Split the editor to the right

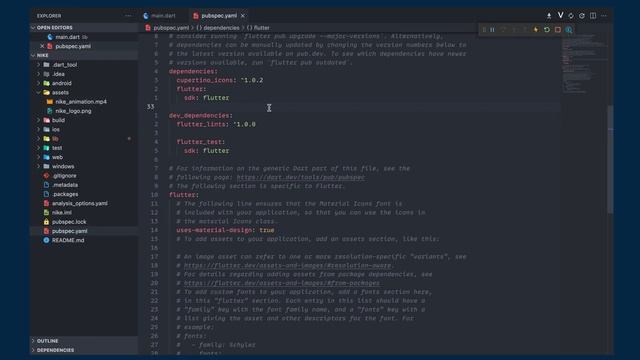click(x=593, y=16)
